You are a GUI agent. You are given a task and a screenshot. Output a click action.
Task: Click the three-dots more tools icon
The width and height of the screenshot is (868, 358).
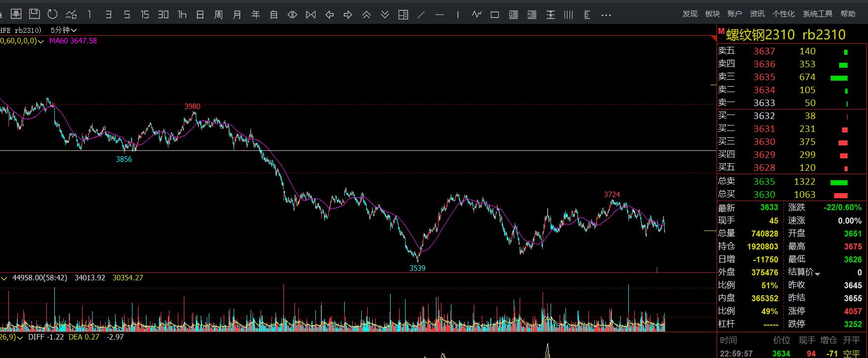606,15
